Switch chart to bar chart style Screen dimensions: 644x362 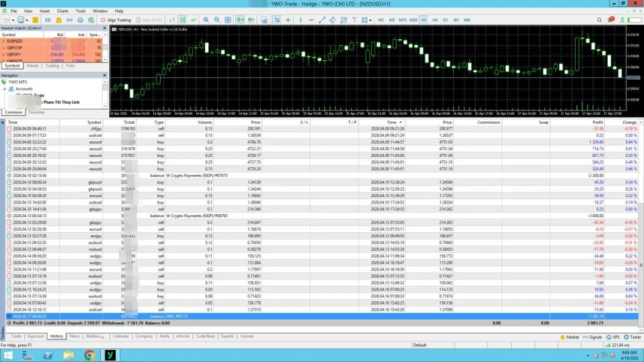172,20
